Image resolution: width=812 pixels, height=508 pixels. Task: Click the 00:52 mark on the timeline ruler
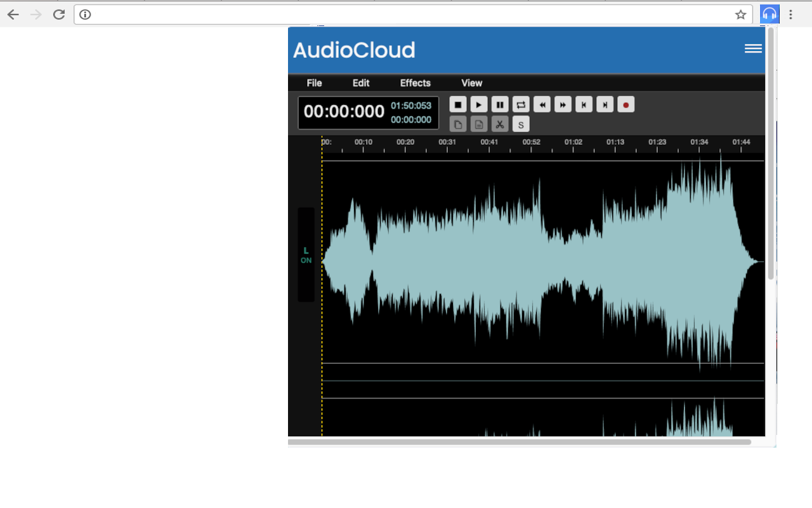(531, 142)
